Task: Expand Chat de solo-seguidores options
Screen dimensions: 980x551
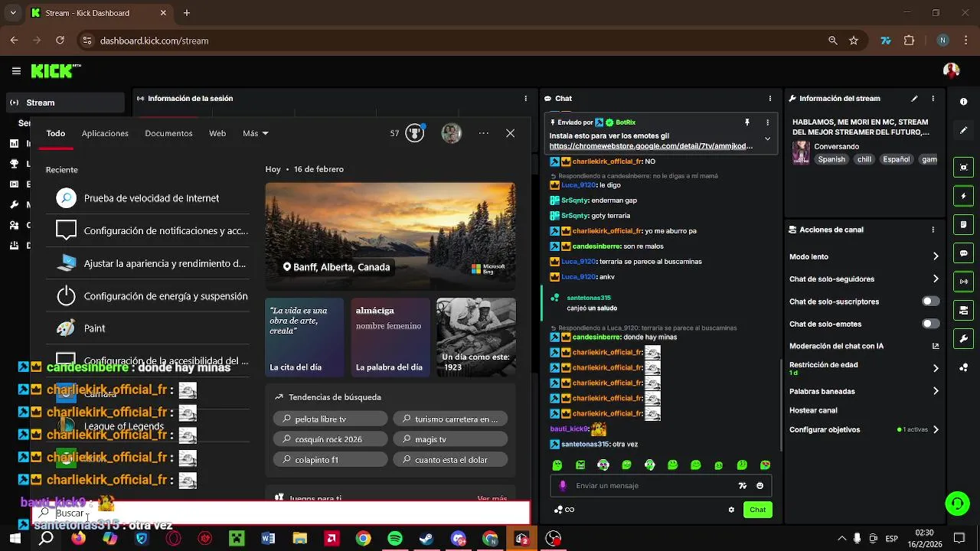Action: (936, 279)
